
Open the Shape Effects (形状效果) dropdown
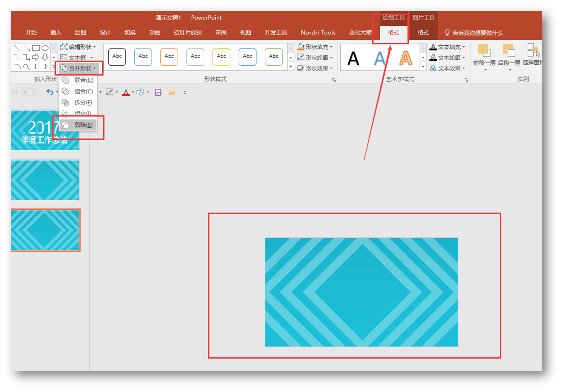[315, 68]
